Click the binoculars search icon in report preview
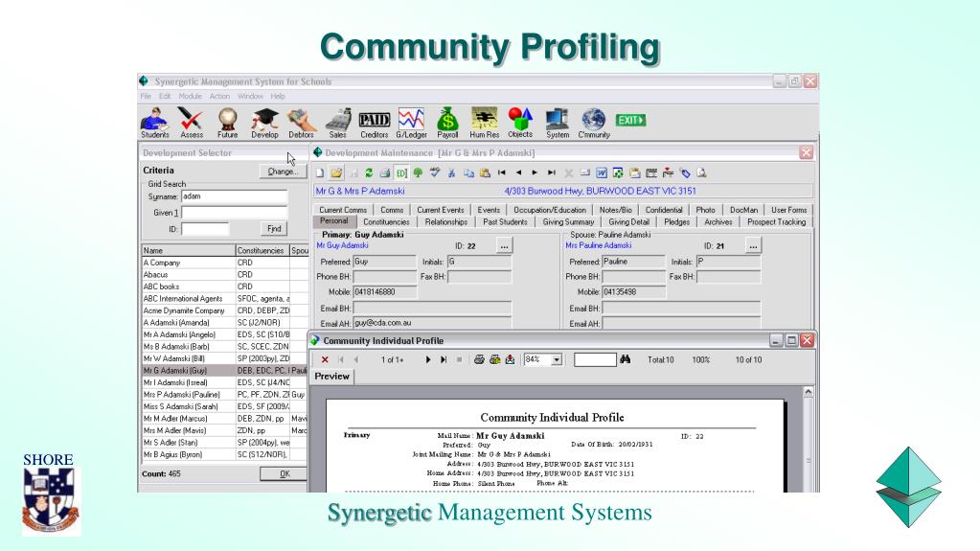The image size is (980, 551). [625, 359]
